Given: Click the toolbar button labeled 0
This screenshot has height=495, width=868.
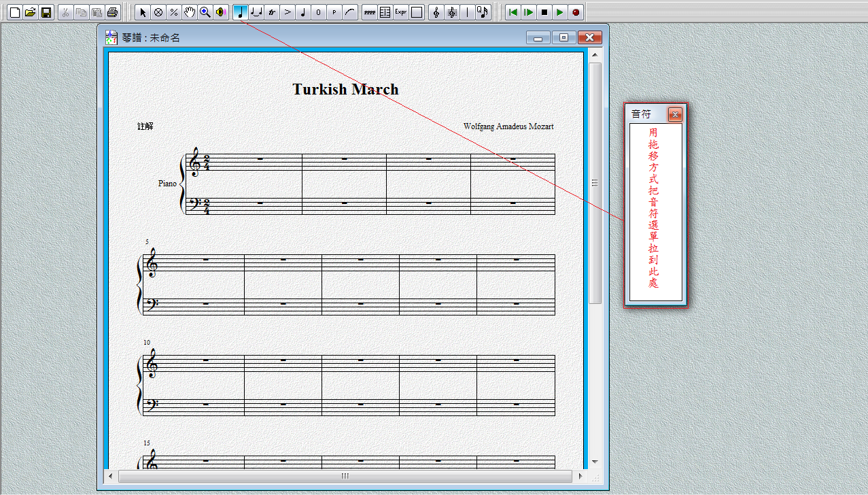Looking at the screenshot, I should tap(318, 12).
